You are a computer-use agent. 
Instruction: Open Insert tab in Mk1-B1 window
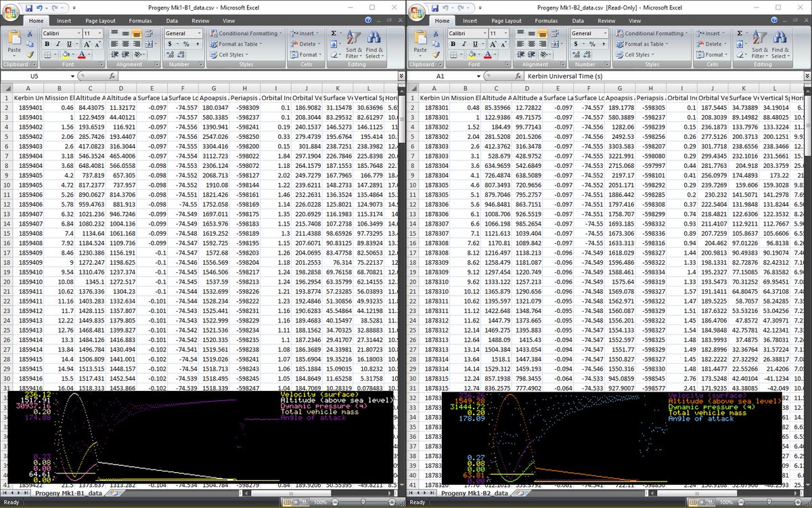click(x=64, y=21)
